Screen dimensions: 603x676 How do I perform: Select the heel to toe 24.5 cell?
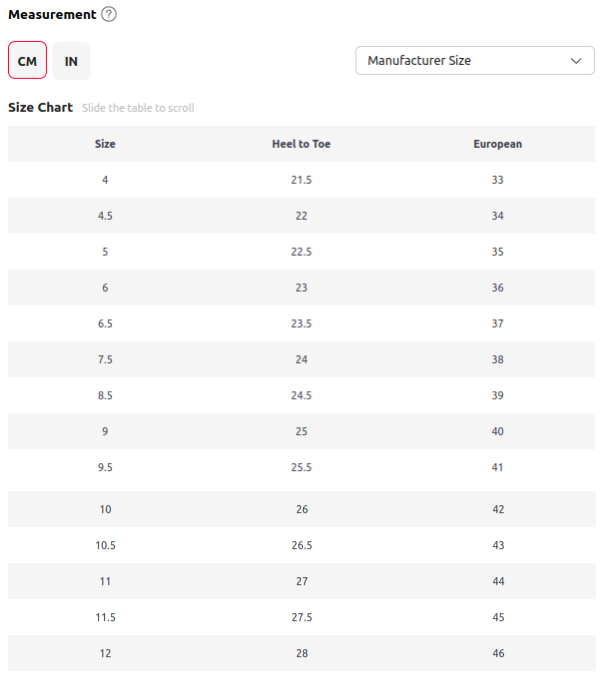301,395
